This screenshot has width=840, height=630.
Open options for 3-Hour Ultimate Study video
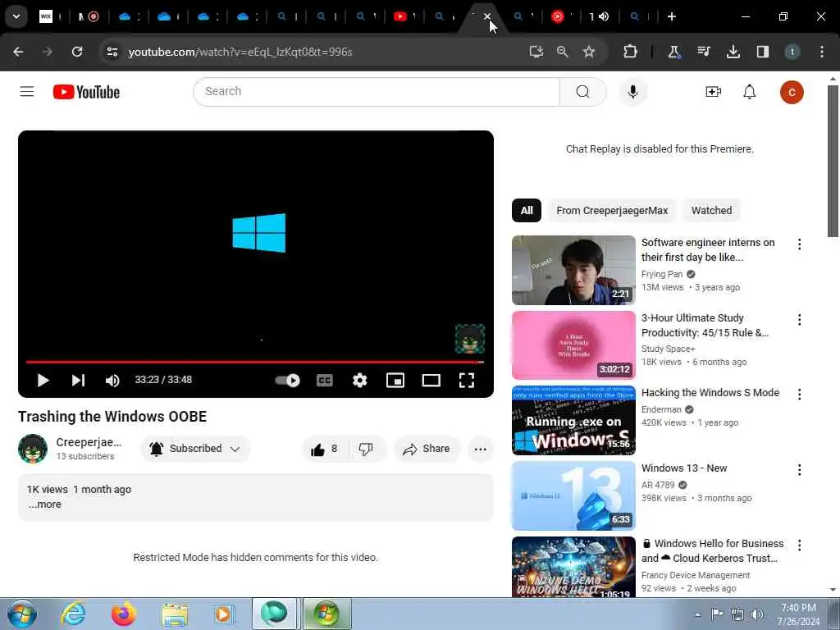point(799,320)
